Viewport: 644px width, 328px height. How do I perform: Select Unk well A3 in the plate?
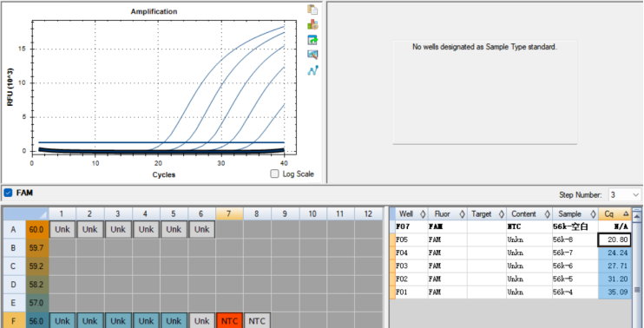pyautogui.click(x=118, y=229)
